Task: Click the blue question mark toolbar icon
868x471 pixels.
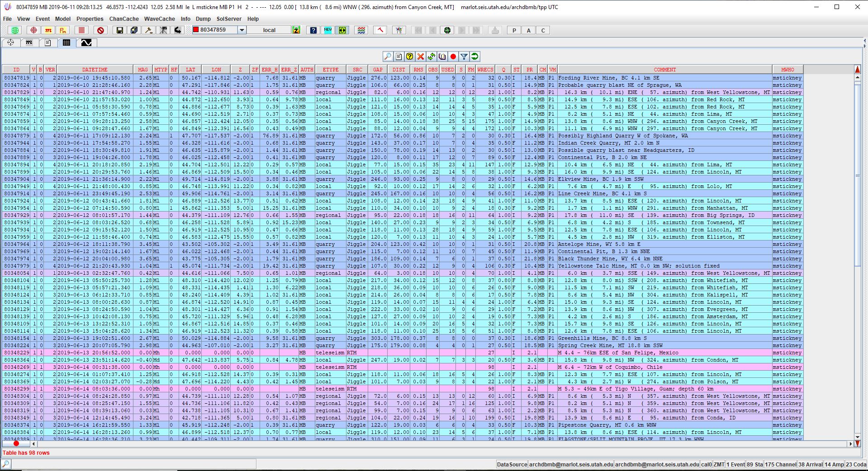Action: coord(313,30)
